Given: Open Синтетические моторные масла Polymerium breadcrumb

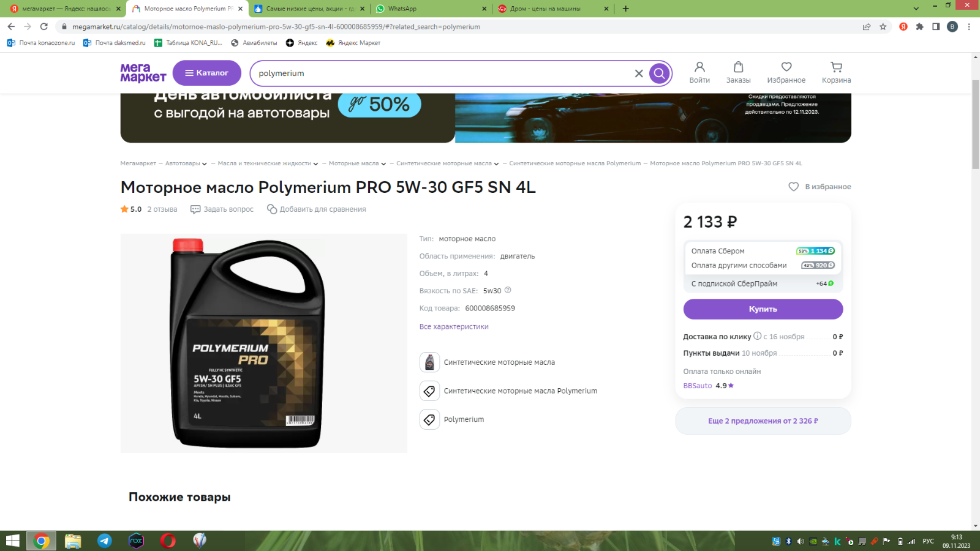Looking at the screenshot, I should (x=575, y=163).
